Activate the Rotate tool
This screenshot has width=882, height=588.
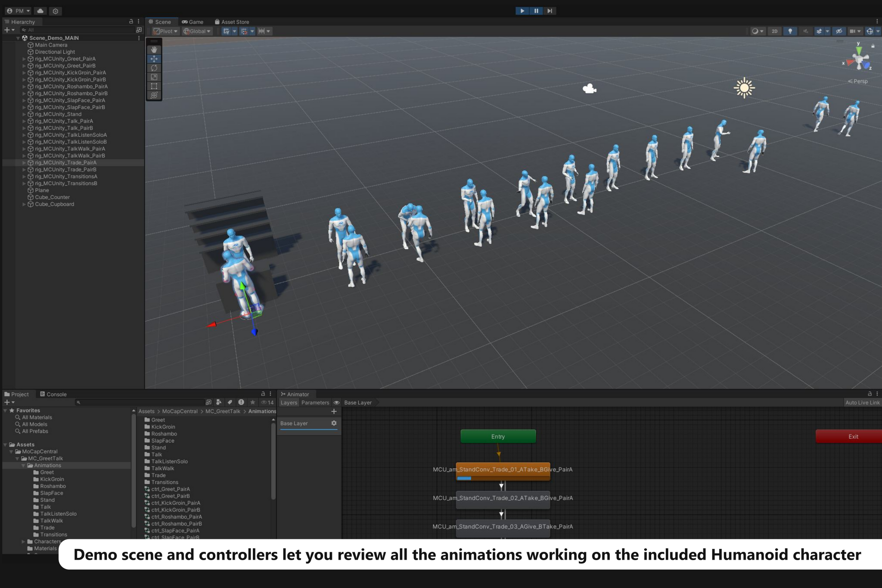coord(154,68)
